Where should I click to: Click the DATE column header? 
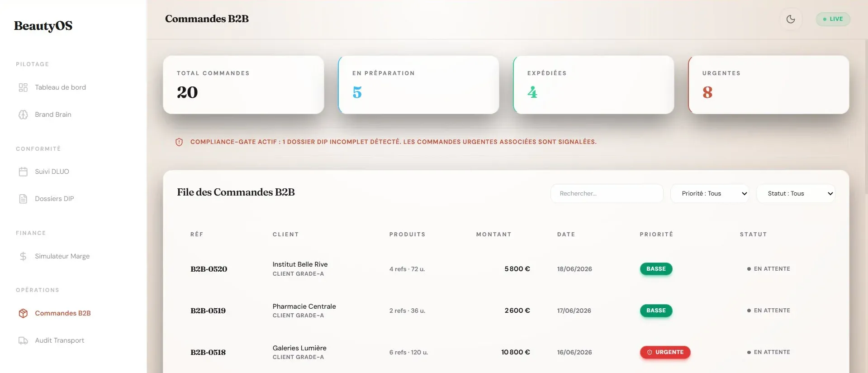pos(566,234)
